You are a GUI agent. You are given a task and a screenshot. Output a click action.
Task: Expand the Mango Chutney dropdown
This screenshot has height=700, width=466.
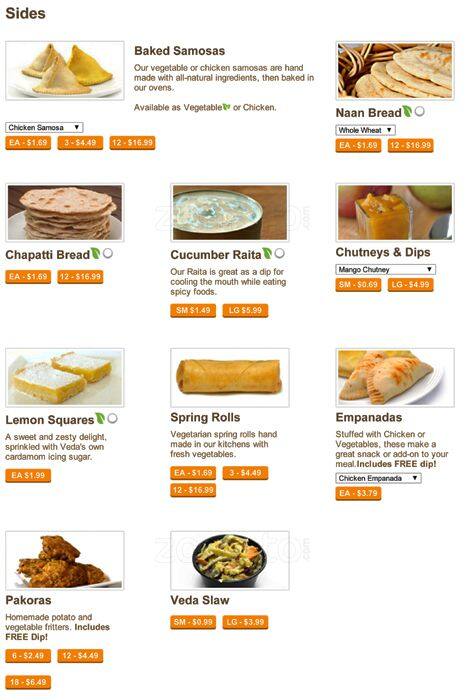(386, 269)
